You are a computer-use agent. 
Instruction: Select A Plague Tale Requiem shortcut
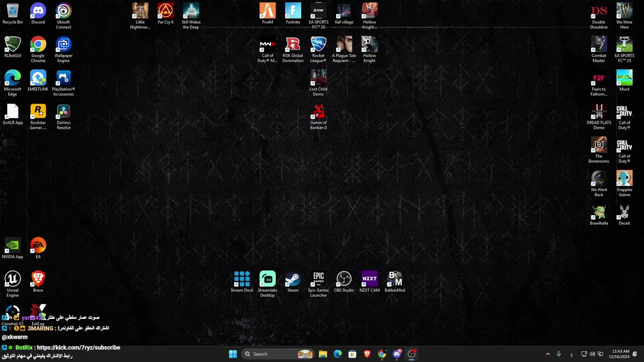(344, 50)
